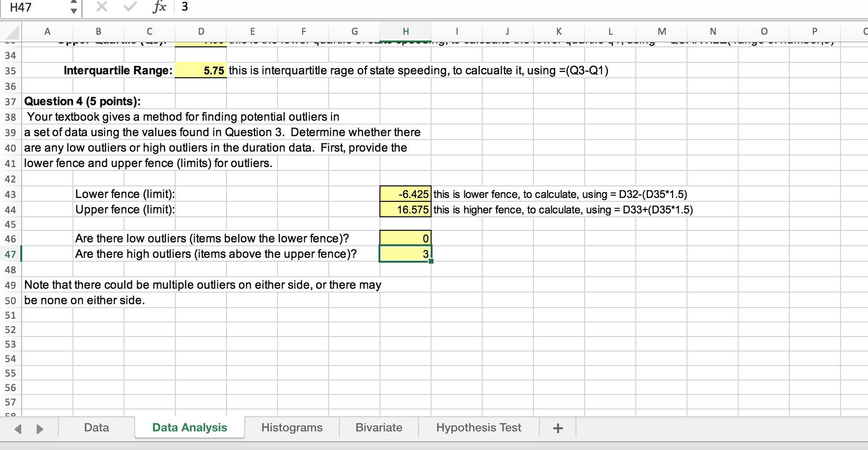Select column G header
This screenshot has width=868, height=450.
pyautogui.click(x=354, y=32)
